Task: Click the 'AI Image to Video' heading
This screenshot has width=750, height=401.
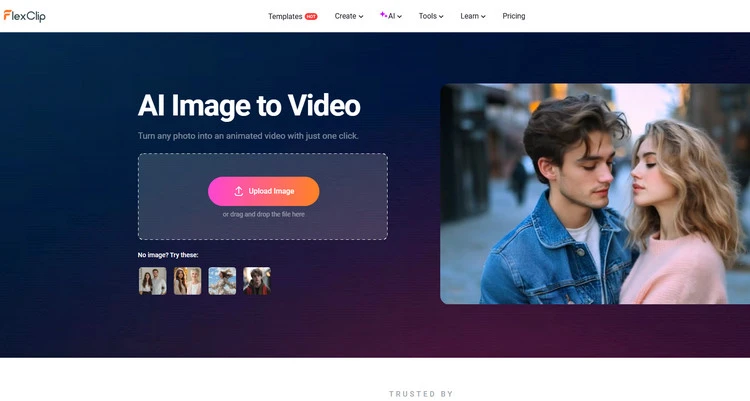Action: [249, 105]
